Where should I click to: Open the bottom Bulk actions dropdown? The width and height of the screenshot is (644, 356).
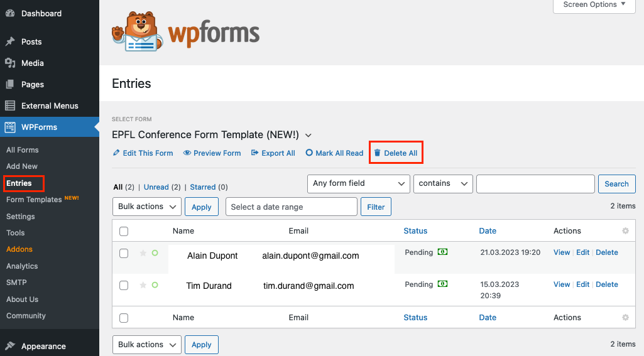coord(147,345)
